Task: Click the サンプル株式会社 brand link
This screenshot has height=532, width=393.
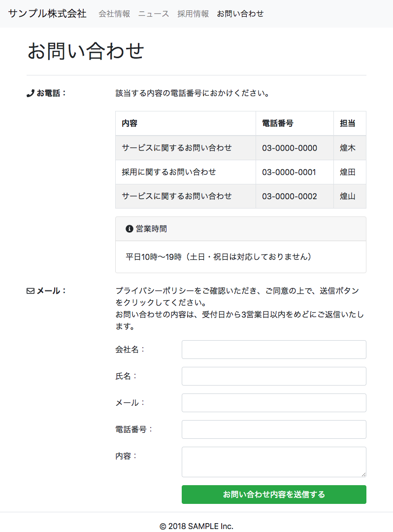Action: pos(47,14)
